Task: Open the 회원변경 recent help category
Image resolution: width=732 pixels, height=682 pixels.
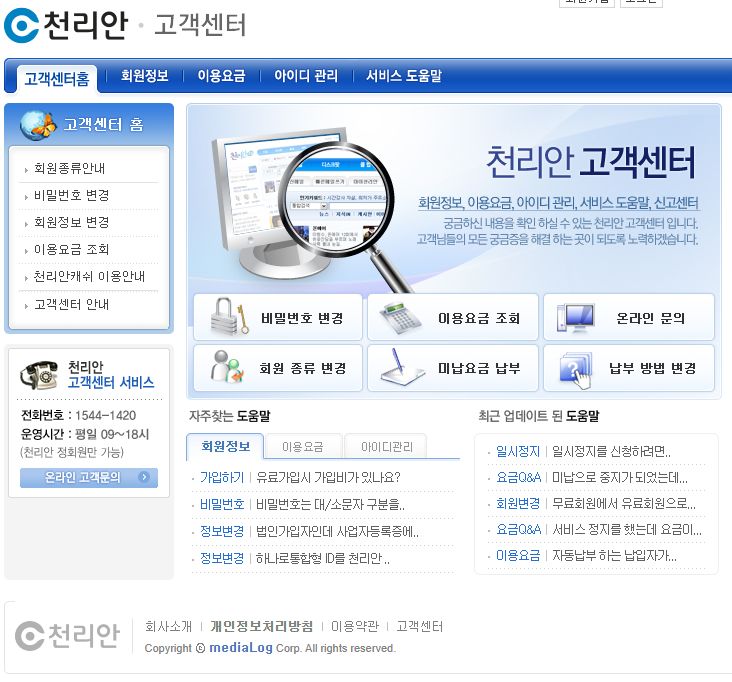Action: coord(518,503)
